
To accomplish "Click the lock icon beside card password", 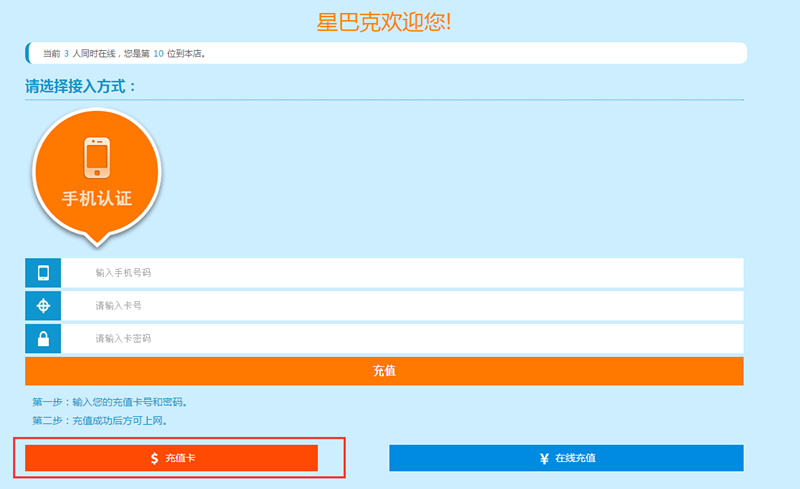I will [43, 338].
